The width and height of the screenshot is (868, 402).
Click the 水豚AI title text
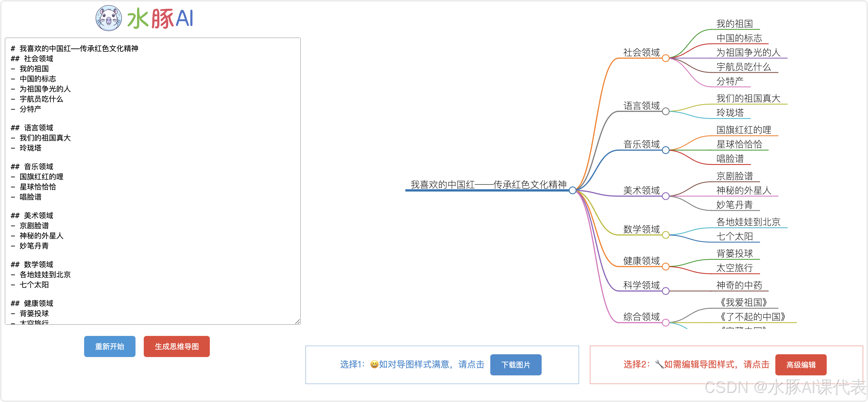click(160, 19)
